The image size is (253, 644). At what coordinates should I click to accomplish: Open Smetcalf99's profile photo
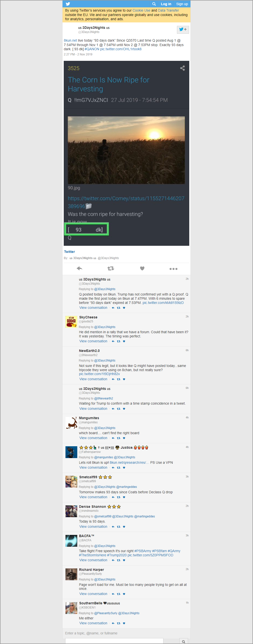coord(71,482)
